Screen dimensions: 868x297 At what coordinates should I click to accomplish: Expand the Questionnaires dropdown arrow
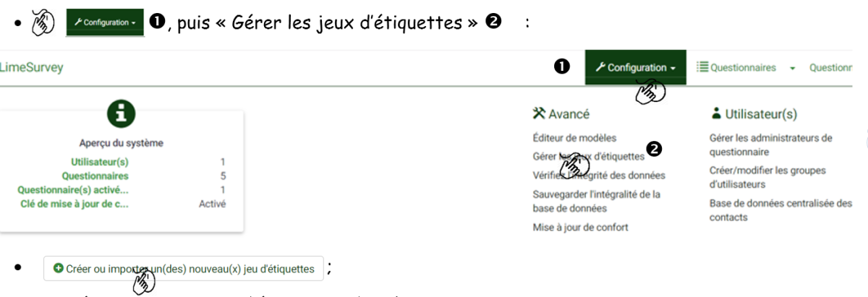(792, 69)
